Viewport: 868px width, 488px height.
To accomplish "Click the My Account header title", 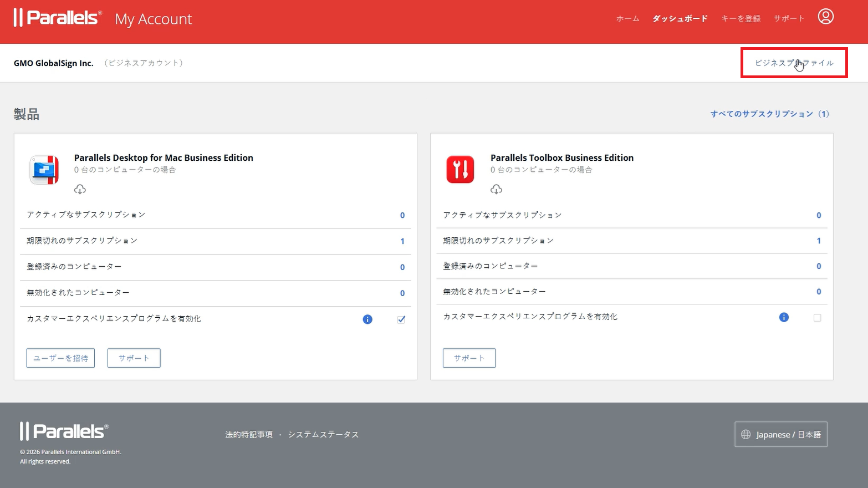I will [154, 19].
